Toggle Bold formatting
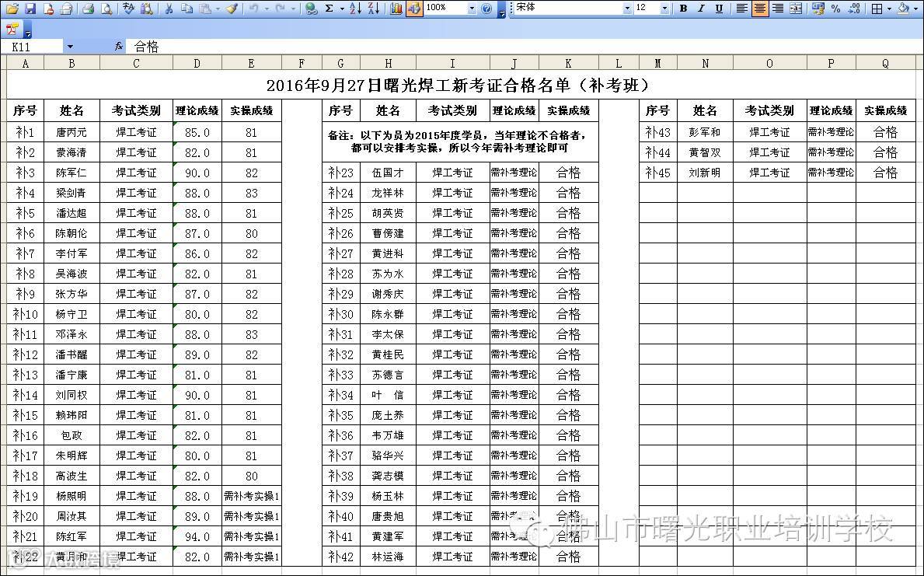924x576 pixels. 684,9
